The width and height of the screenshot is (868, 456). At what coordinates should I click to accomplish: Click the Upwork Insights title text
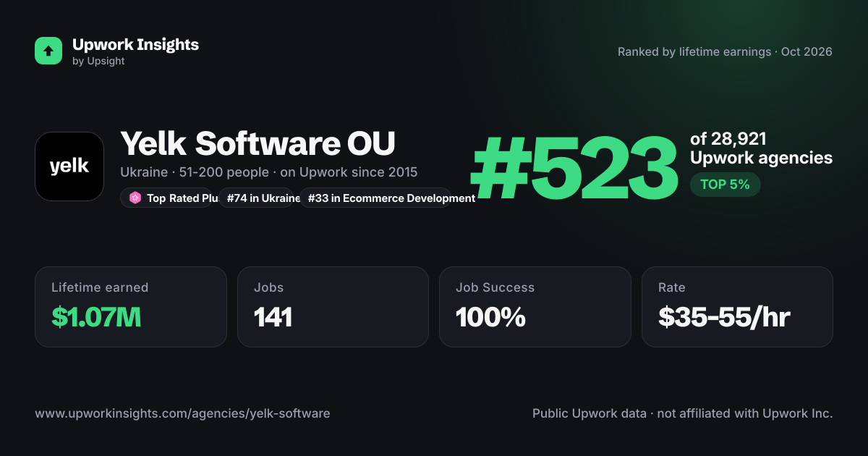[x=135, y=44]
